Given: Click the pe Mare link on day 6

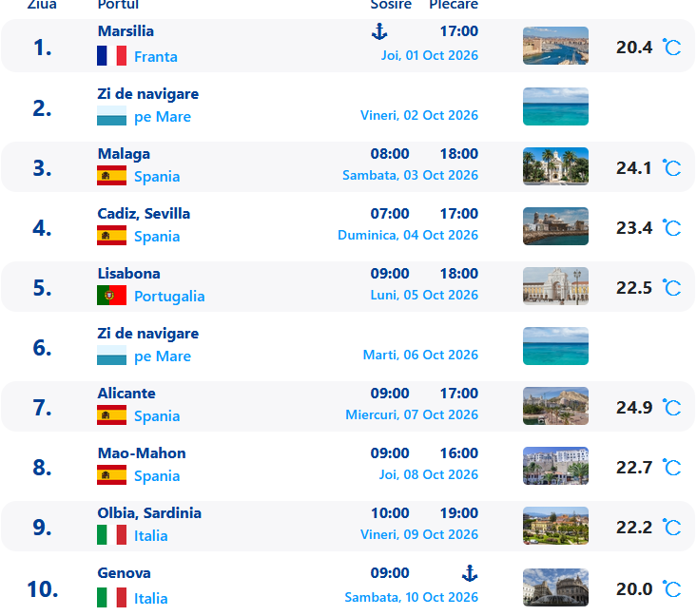Looking at the screenshot, I should 163,356.
